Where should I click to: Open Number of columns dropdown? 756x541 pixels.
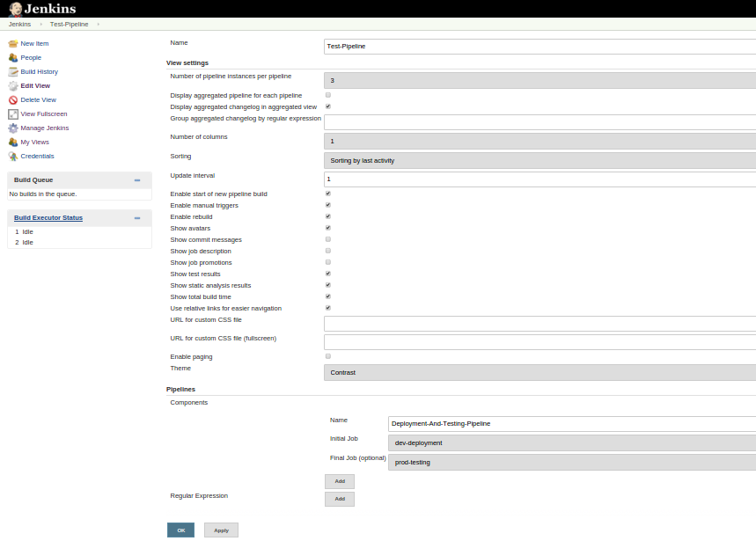pos(540,141)
